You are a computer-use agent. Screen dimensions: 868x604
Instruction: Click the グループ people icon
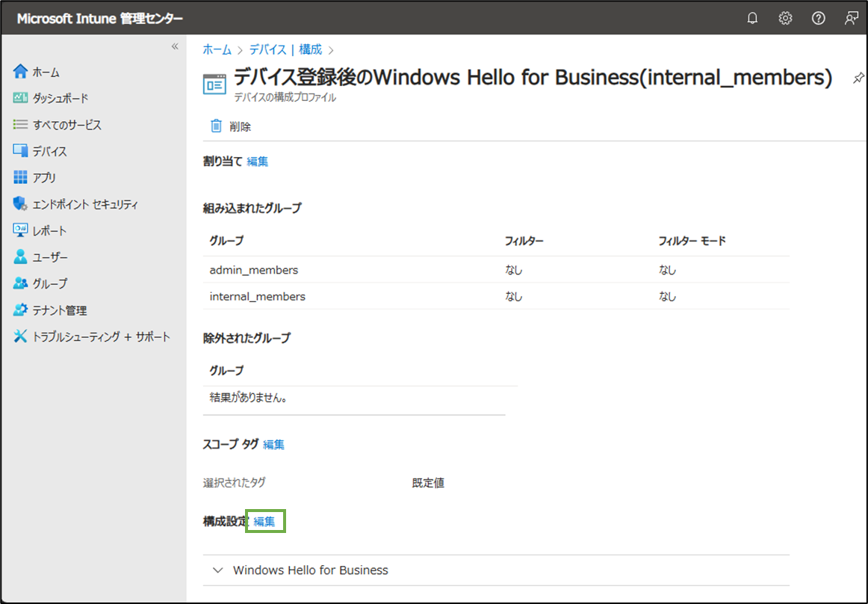click(x=20, y=283)
